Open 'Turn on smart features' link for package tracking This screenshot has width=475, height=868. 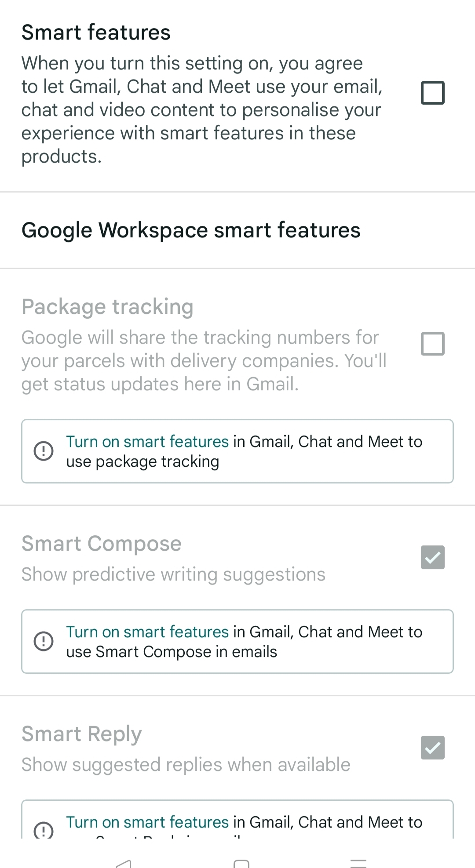[147, 442]
